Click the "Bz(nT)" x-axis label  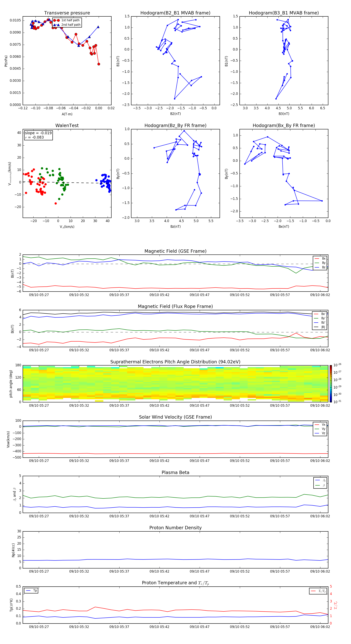tap(175, 227)
